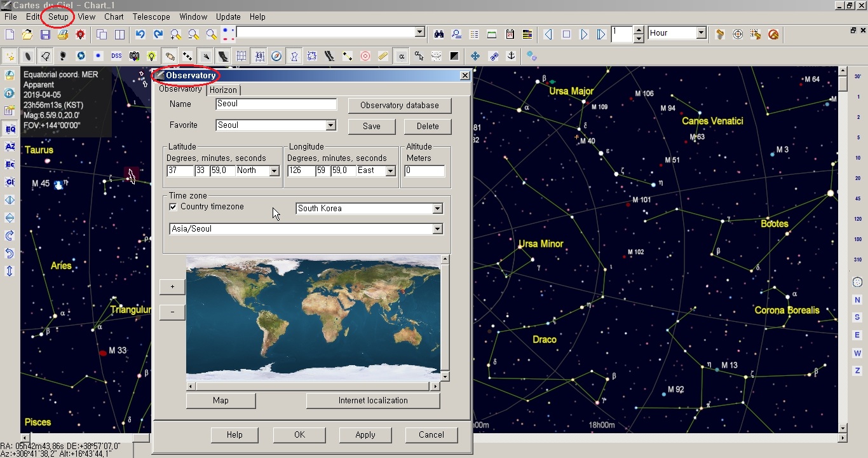Click the print chart icon
The image size is (868, 458).
point(62,34)
